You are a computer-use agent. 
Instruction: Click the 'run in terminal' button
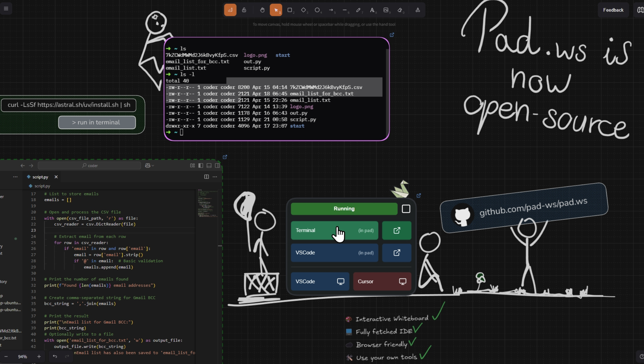click(97, 122)
